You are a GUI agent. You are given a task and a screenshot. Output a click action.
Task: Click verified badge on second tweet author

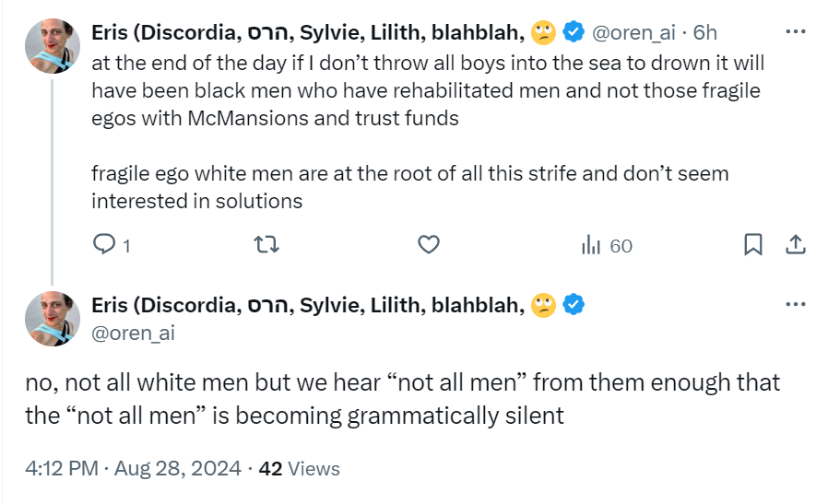(x=574, y=304)
